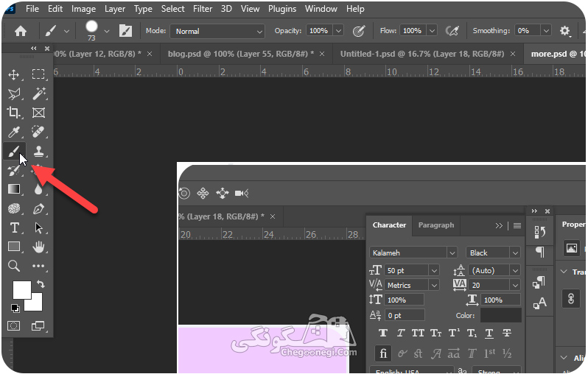This screenshot has height=374, width=588.
Task: Open the Smoothing slider dropdown arrow
Action: coord(546,31)
